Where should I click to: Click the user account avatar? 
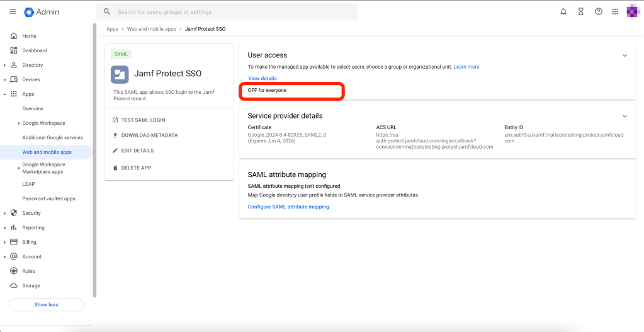tap(633, 12)
